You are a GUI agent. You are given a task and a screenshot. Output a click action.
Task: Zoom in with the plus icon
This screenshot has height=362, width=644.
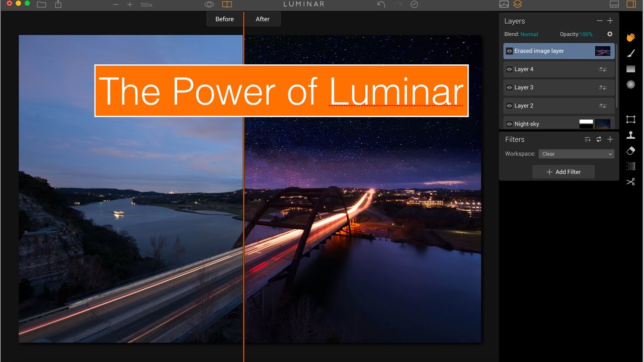coord(130,4)
